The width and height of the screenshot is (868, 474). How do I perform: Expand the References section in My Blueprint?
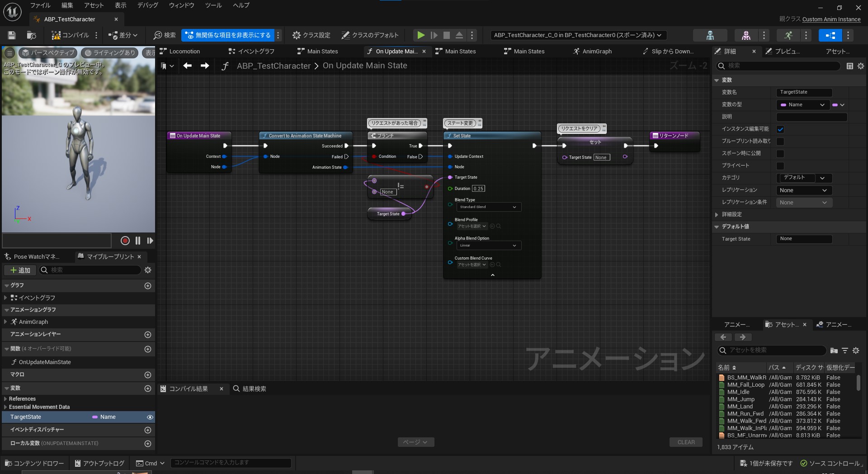point(6,398)
